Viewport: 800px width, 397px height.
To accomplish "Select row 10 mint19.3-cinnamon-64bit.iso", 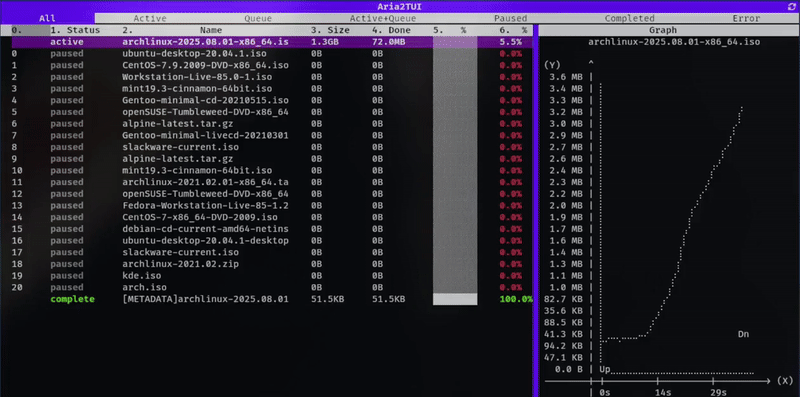I will 271,170.
